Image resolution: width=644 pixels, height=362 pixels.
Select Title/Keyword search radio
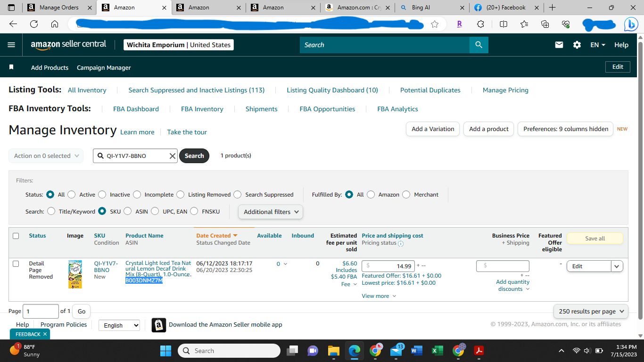click(51, 211)
